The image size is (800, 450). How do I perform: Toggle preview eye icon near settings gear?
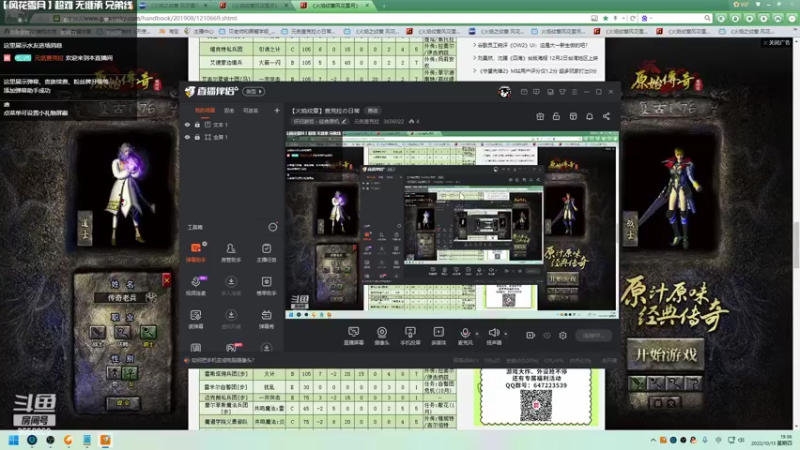(547, 335)
